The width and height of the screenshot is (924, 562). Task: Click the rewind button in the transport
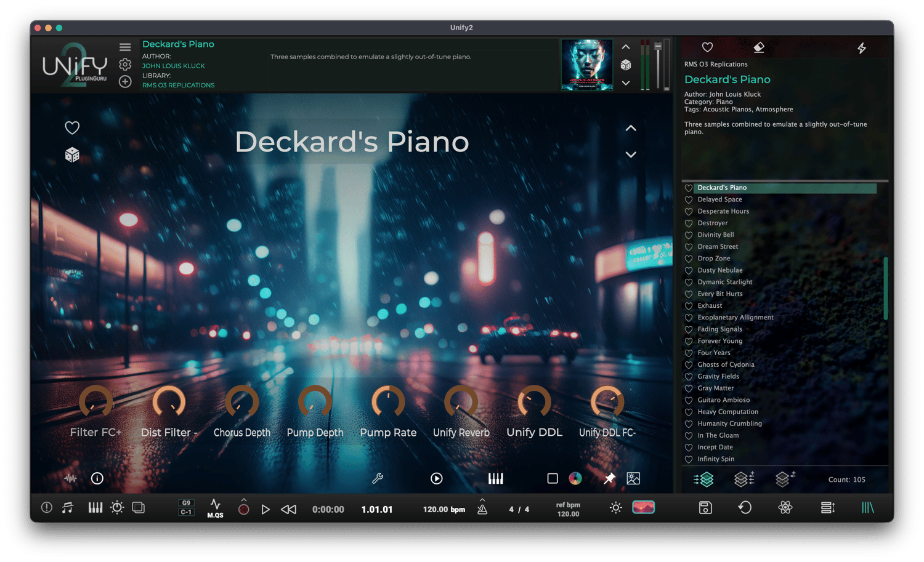tap(288, 510)
